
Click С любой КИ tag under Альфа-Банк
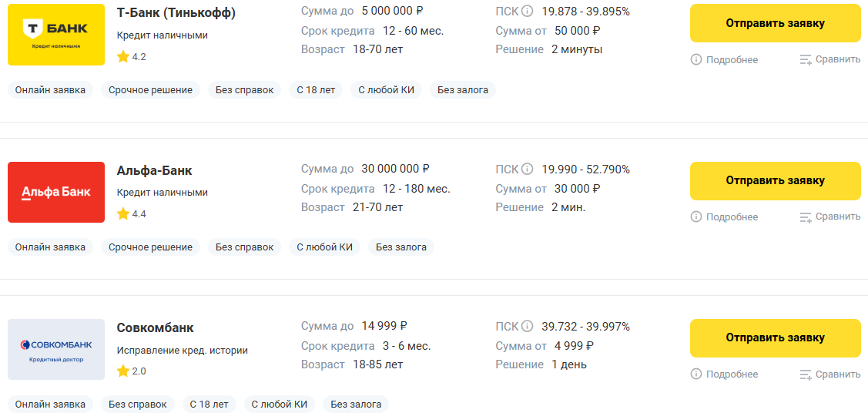pyautogui.click(x=324, y=247)
